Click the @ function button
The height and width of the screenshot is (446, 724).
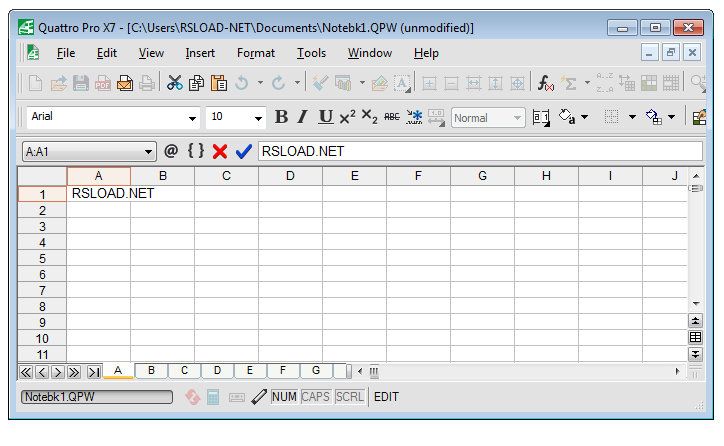pyautogui.click(x=171, y=151)
